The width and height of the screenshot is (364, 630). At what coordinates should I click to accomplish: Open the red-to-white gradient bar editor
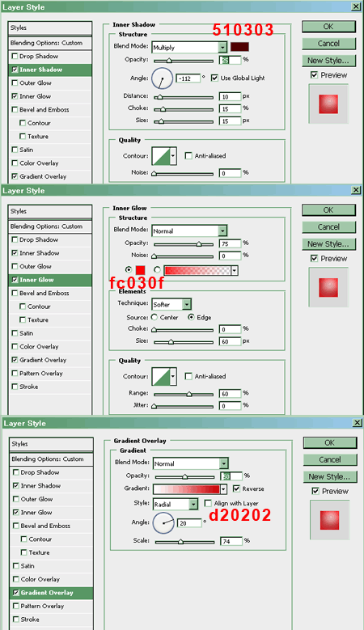pos(186,489)
